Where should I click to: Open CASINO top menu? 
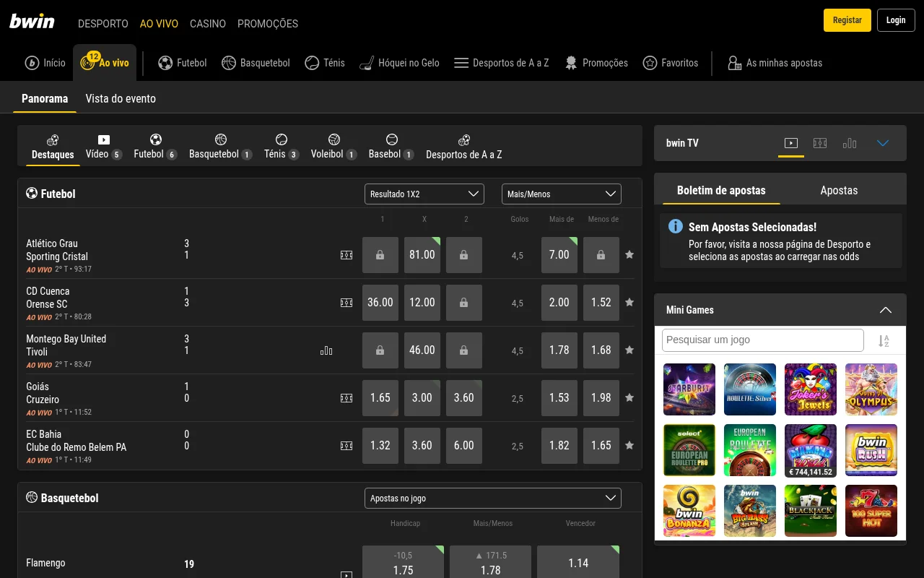click(208, 24)
